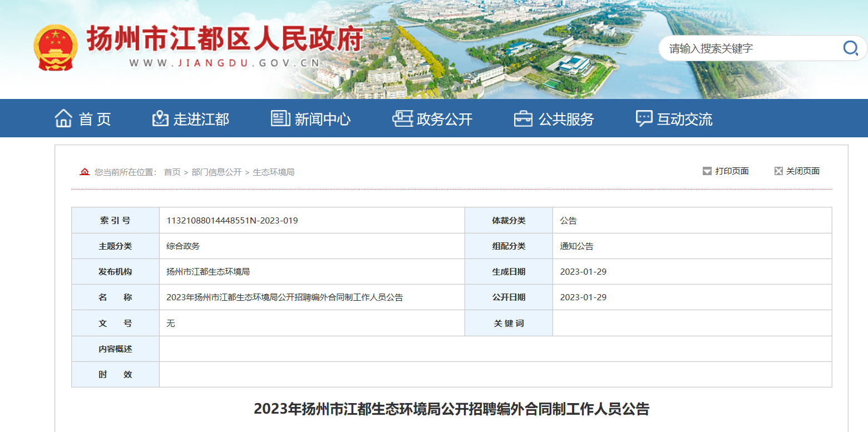The width and height of the screenshot is (868, 432).
Task: Click the chat bubble icon beside 互动交流
Action: click(644, 118)
